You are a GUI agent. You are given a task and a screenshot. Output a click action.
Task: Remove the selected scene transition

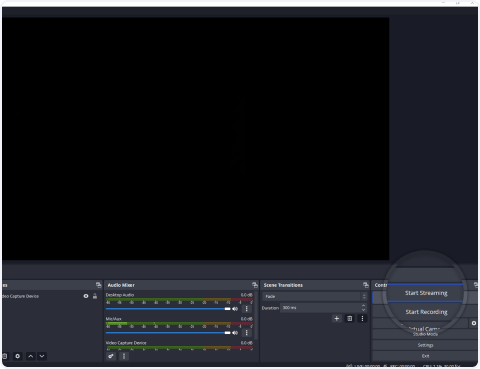[x=350, y=319]
